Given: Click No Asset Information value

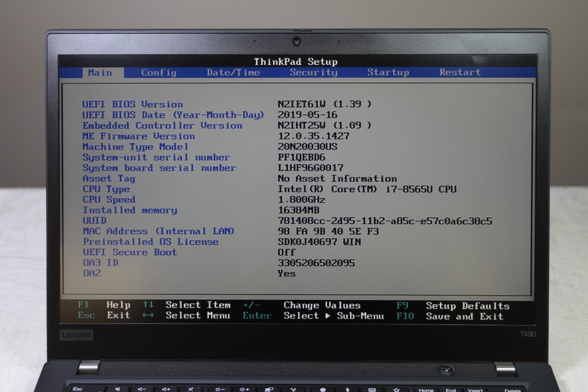Looking at the screenshot, I should [x=337, y=179].
